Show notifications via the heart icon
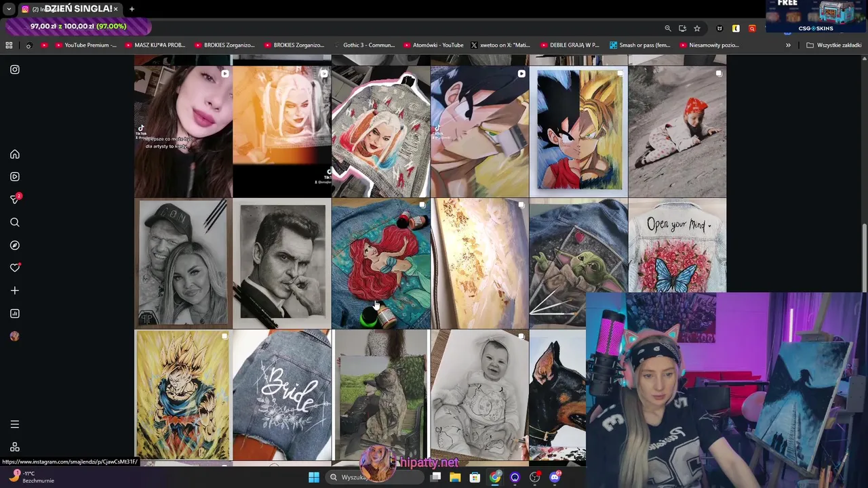The height and width of the screenshot is (488, 868). click(14, 268)
